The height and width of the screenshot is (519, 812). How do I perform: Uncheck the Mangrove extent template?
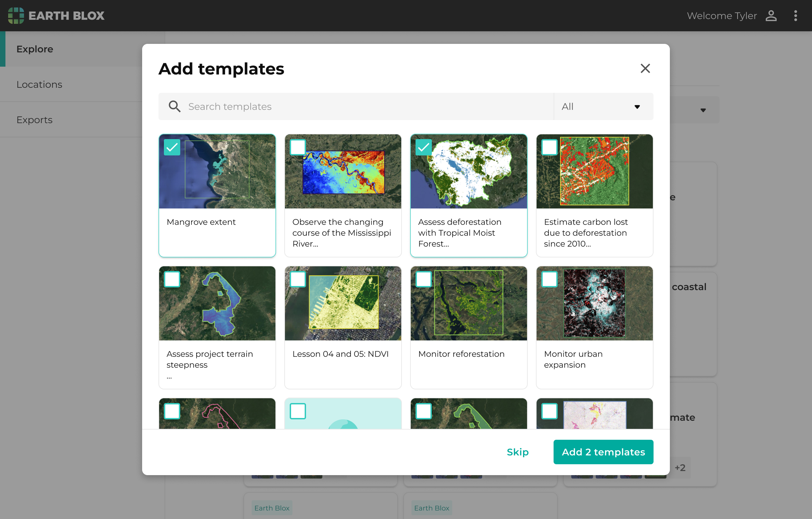pyautogui.click(x=172, y=147)
